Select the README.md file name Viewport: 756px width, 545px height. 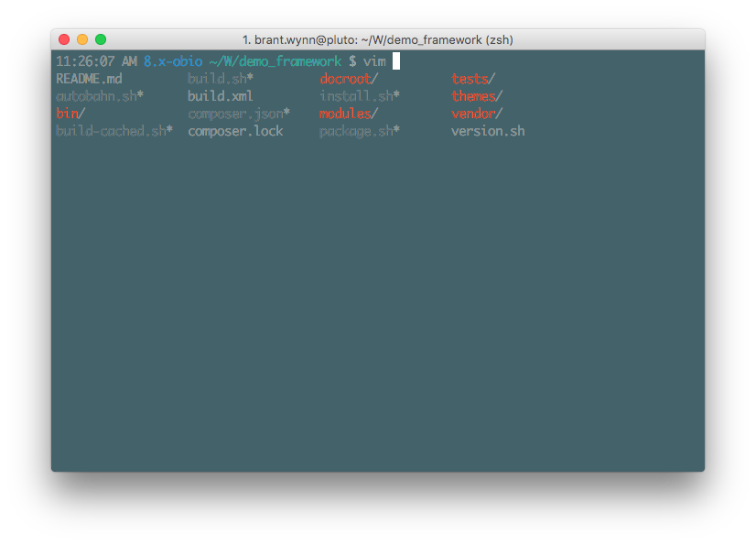[x=89, y=79]
